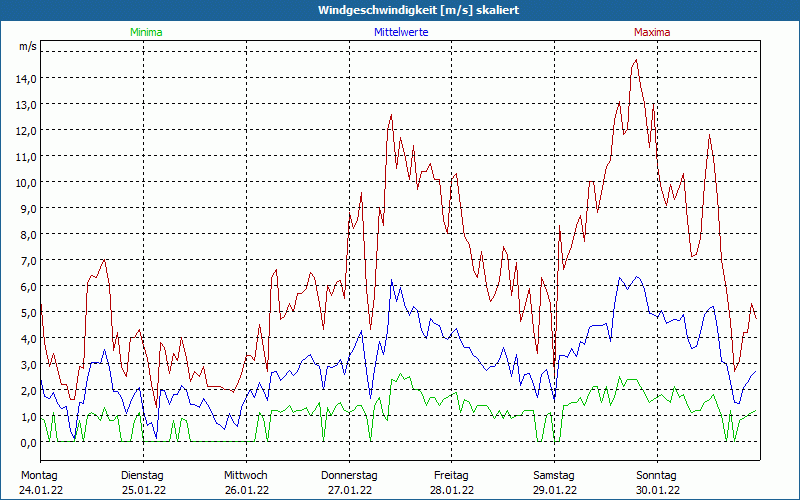Image resolution: width=800 pixels, height=500 pixels.
Task: Click the date 29.01.22
Action: pos(555,490)
